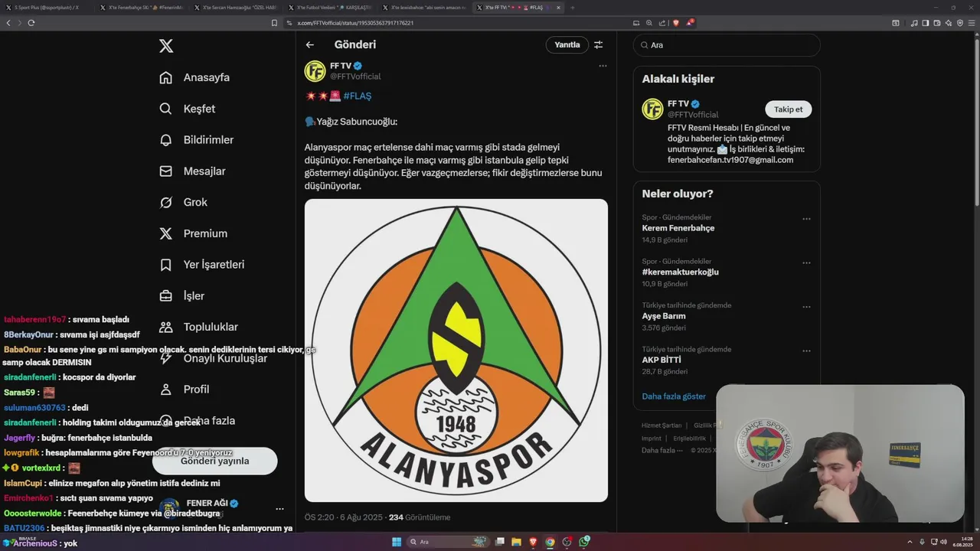This screenshot has width=980, height=551.
Task: Open Mesajlar envelope icon
Action: [165, 171]
